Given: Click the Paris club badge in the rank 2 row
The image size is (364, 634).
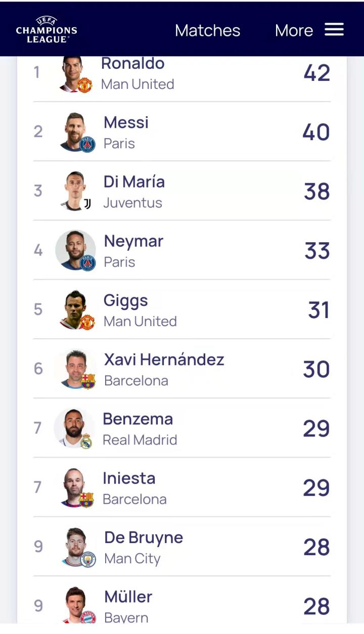Looking at the screenshot, I should (87, 145).
